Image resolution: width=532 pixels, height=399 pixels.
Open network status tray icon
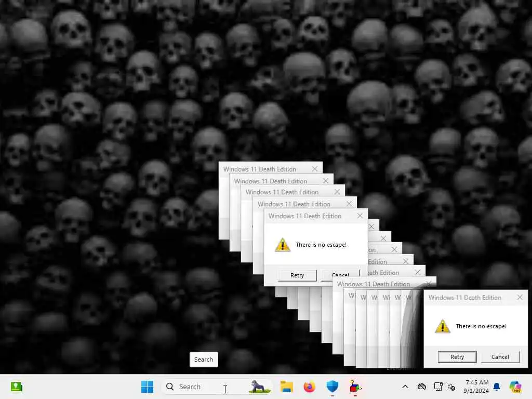pyautogui.click(x=438, y=387)
